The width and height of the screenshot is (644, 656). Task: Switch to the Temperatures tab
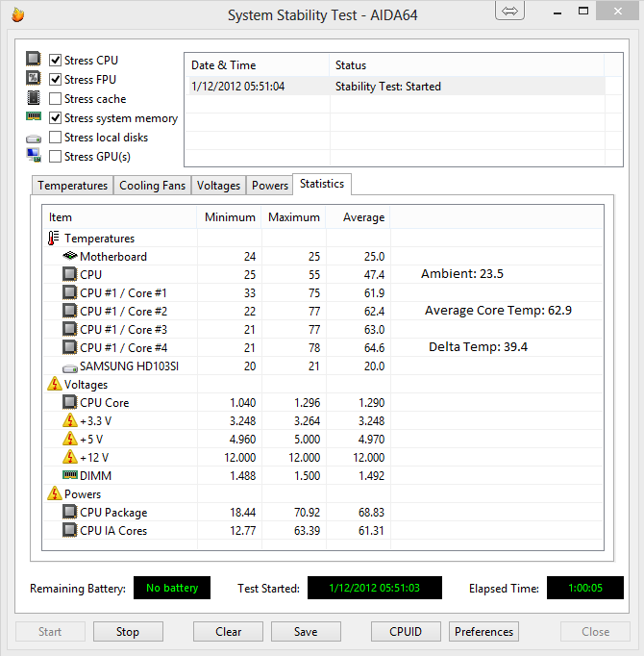pos(73,186)
